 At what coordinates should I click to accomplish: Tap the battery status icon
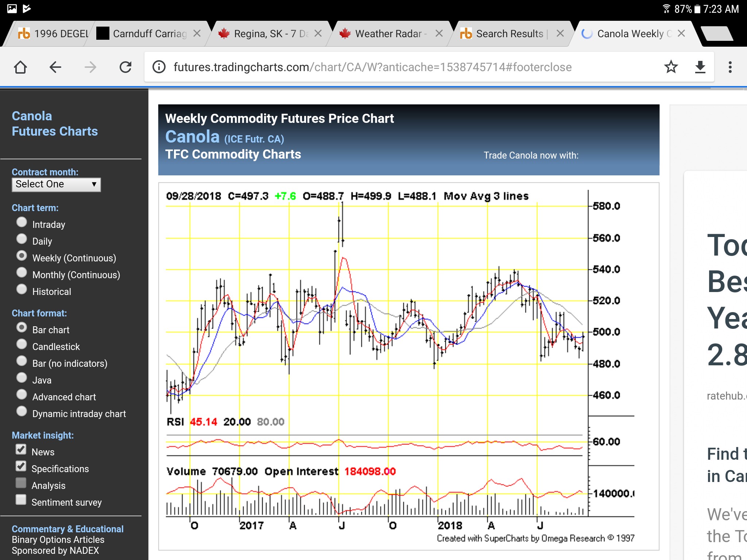pos(697,9)
